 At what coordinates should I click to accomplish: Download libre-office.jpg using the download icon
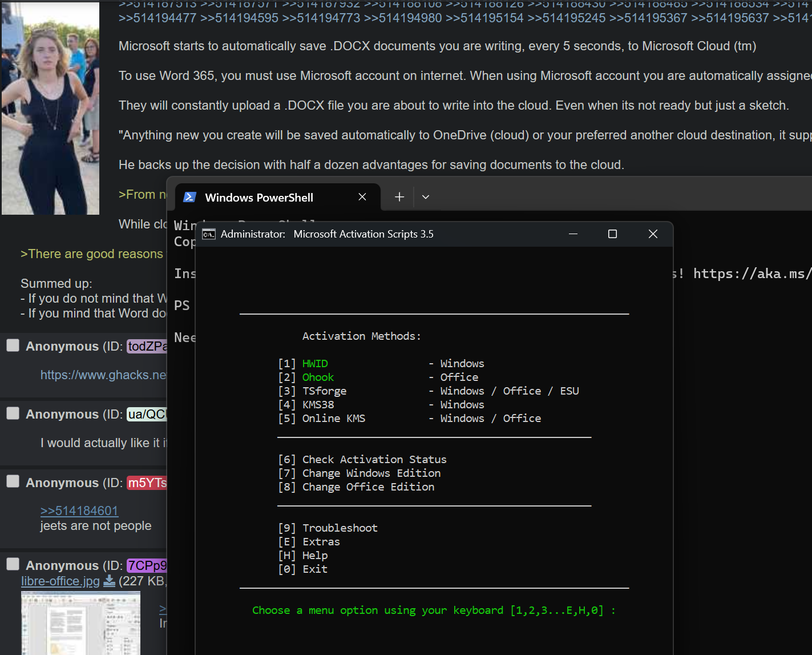tap(109, 581)
